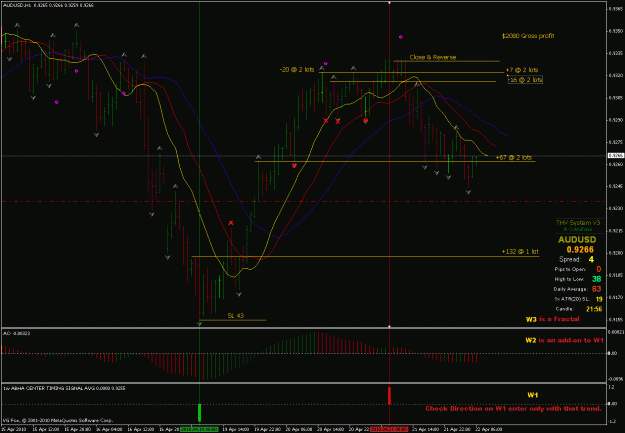Select the 'W2 is an add-on to W1' note

(x=564, y=340)
